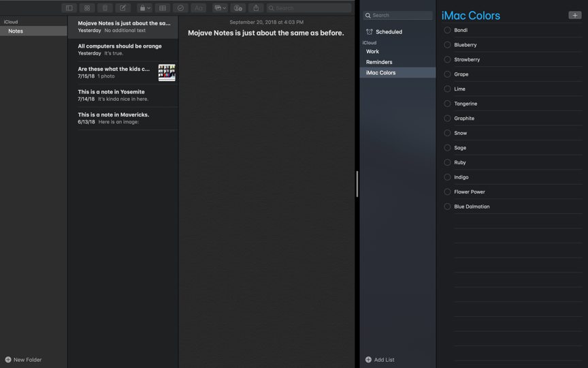Click the New Folder button

pyautogui.click(x=23, y=359)
